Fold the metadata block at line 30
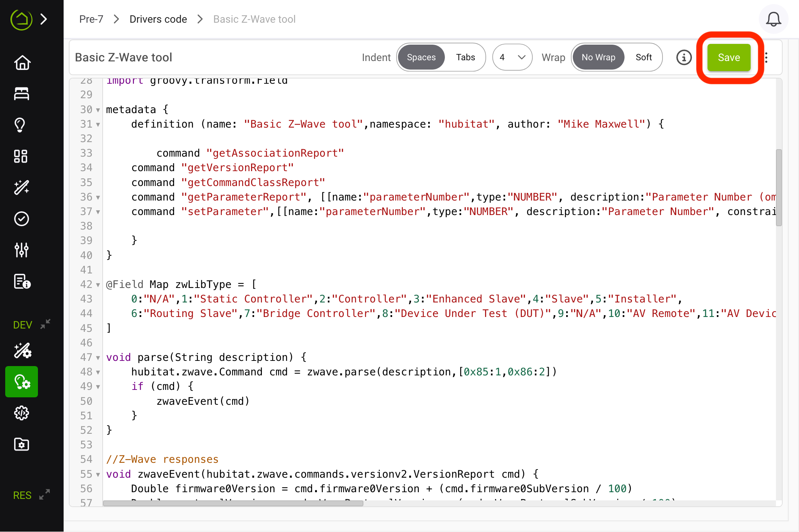 click(x=98, y=110)
